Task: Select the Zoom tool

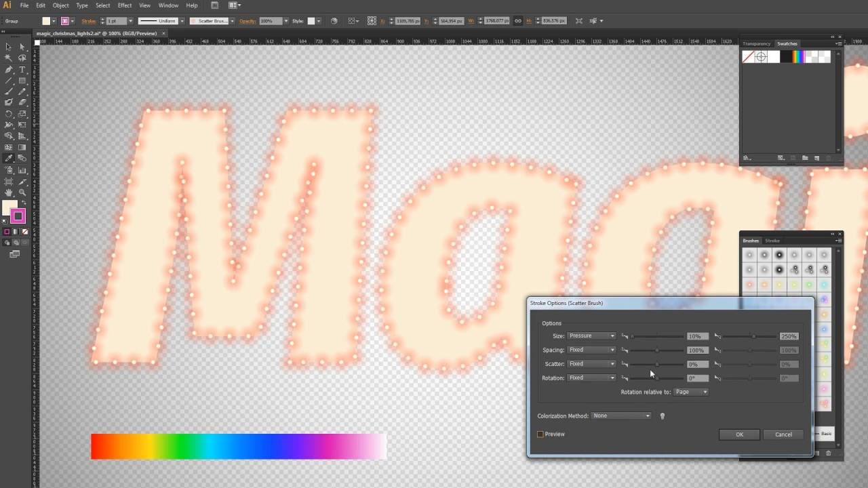Action: [22, 192]
